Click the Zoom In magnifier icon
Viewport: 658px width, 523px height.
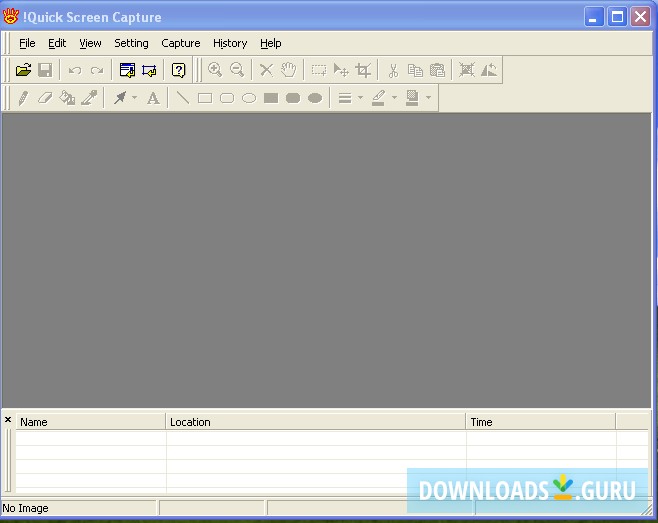pos(215,70)
